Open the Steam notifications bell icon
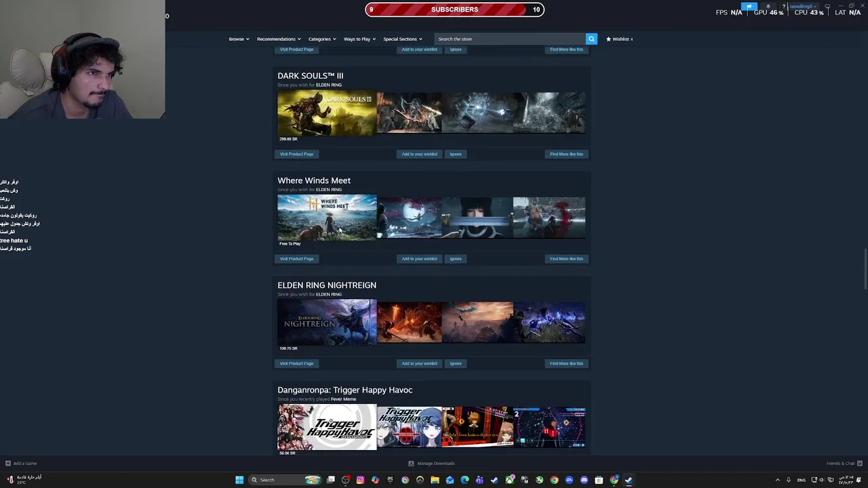 click(768, 6)
